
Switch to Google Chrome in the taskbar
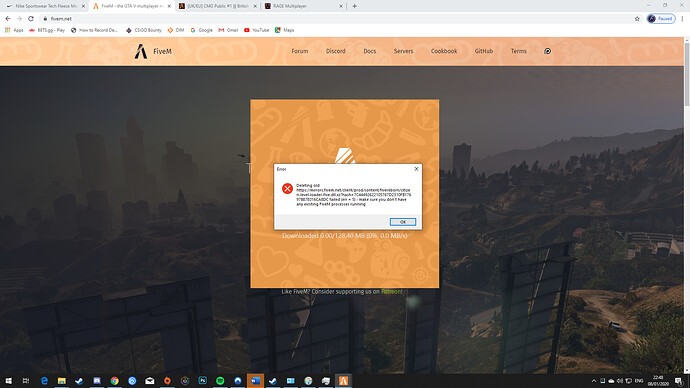click(114, 381)
